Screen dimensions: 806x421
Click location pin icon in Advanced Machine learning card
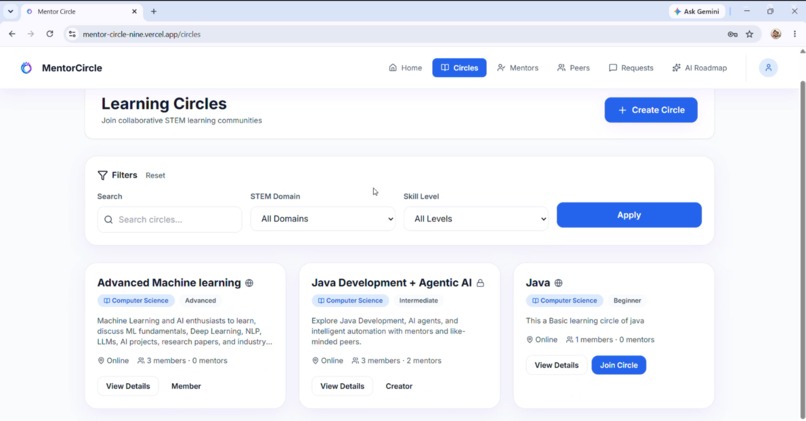pyautogui.click(x=101, y=361)
